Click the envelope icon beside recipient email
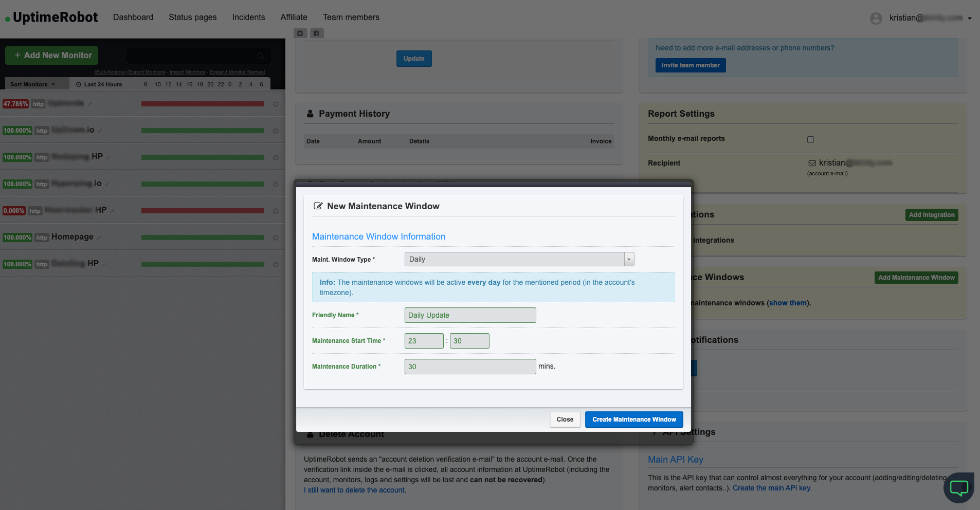 [x=812, y=163]
